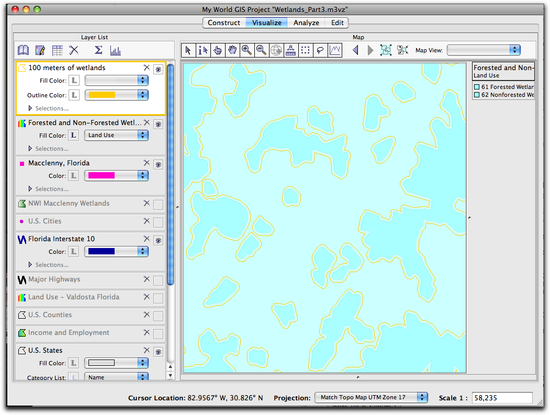This screenshot has width=550, height=415.
Task: Select the zoom out magnifier tool
Action: coord(261,51)
